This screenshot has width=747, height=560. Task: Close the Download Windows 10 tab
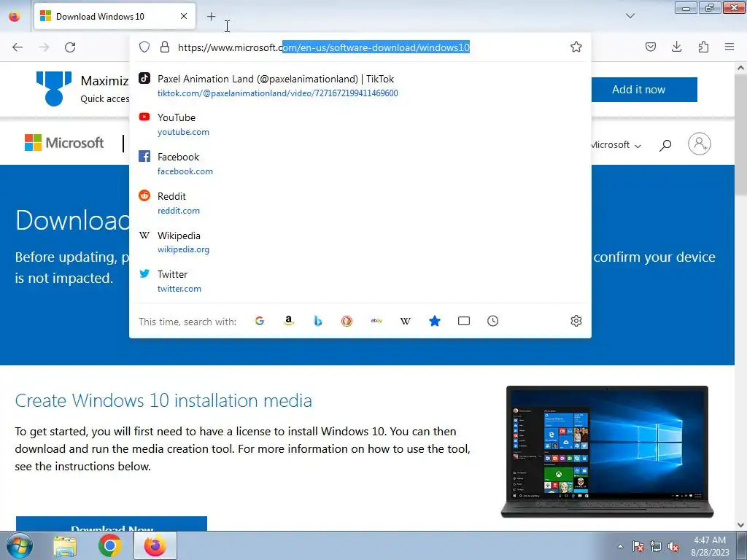[184, 16]
